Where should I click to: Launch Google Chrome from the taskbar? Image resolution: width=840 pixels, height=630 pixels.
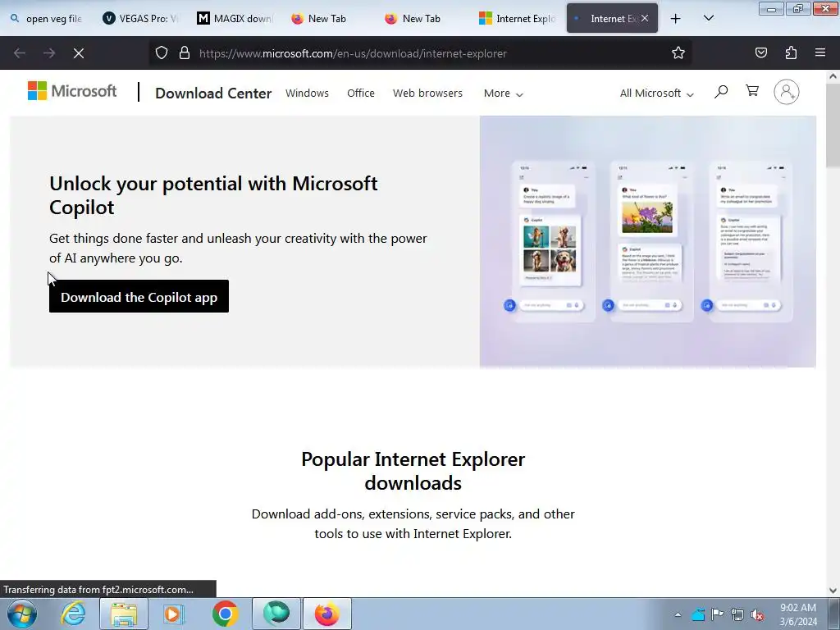pos(225,614)
